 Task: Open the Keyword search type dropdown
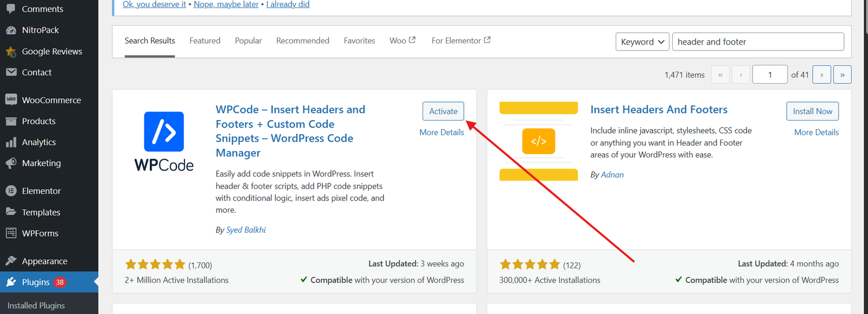click(642, 42)
